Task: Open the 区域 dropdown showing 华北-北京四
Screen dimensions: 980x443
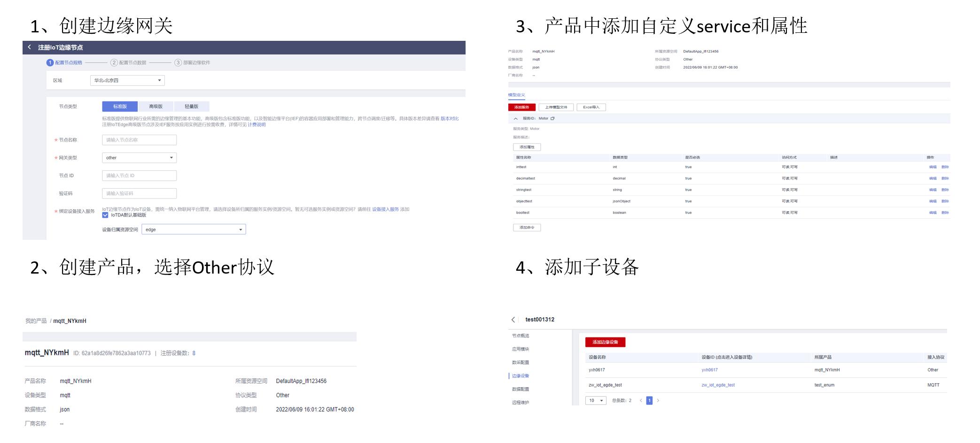Action: point(127,80)
